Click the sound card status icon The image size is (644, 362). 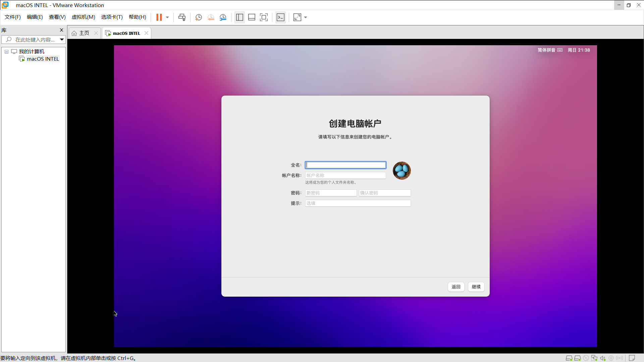[603, 358]
